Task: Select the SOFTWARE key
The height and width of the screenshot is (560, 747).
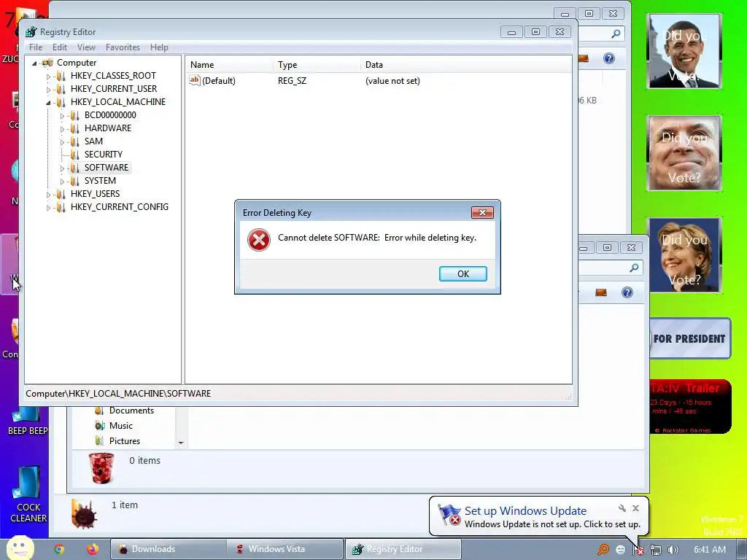Action: pos(107,168)
